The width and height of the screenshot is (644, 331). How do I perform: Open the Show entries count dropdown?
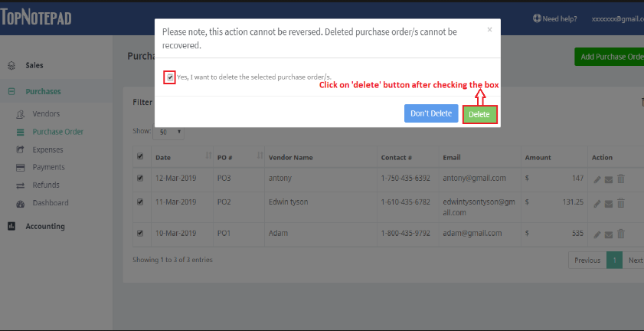(168, 132)
